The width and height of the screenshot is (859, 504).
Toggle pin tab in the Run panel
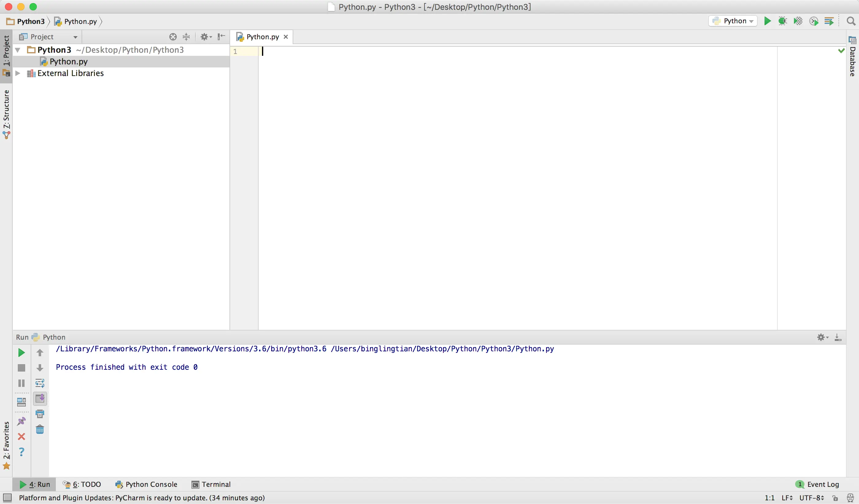click(21, 421)
